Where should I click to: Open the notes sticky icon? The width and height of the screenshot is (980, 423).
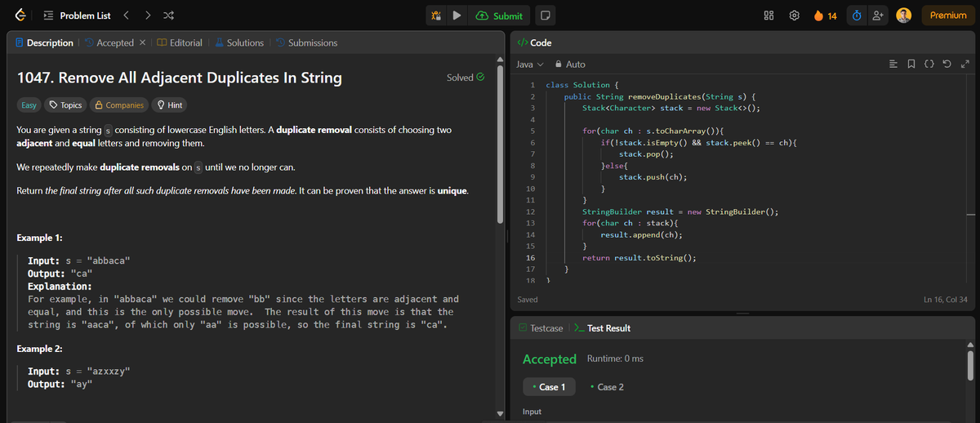[546, 16]
